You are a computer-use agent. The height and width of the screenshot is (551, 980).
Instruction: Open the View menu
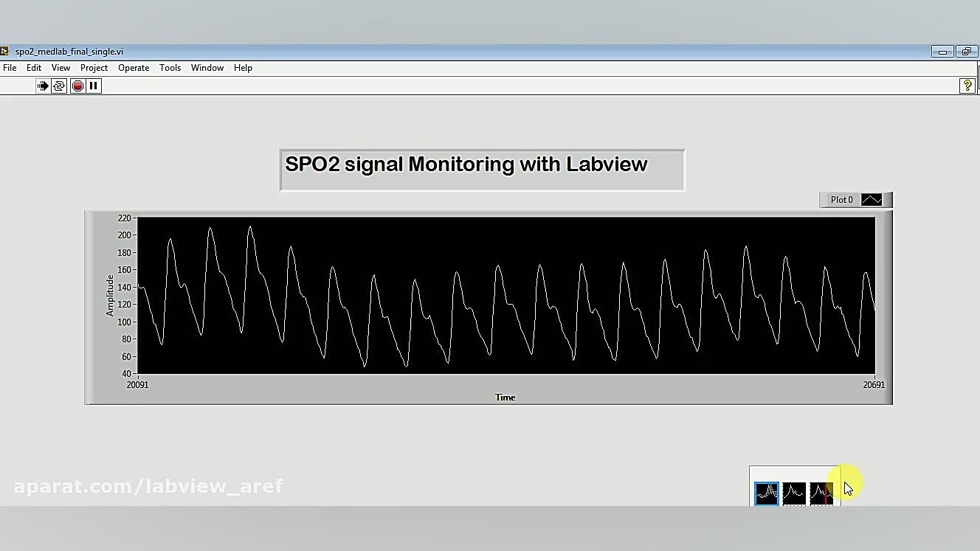(61, 68)
